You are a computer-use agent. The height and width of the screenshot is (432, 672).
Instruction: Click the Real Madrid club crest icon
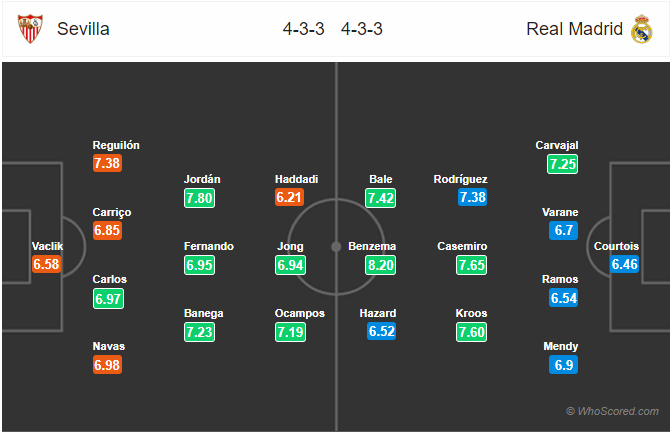[x=641, y=29]
